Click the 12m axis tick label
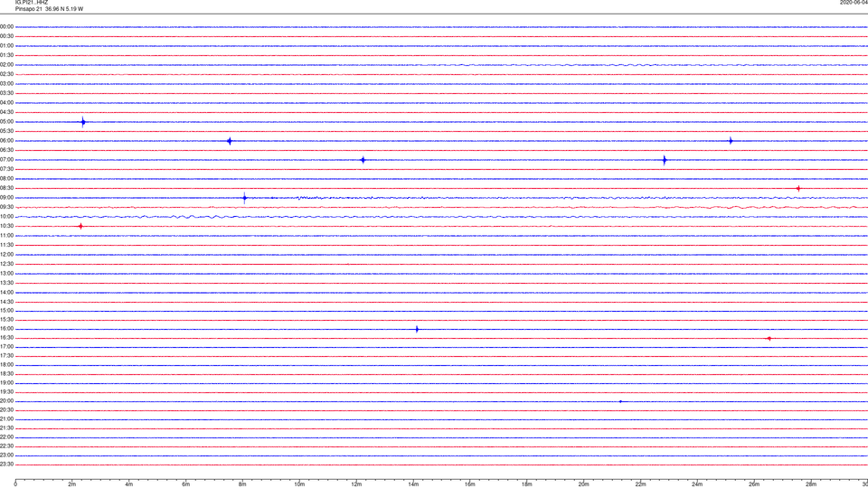Viewport: 868px width, 488px height. [x=356, y=484]
